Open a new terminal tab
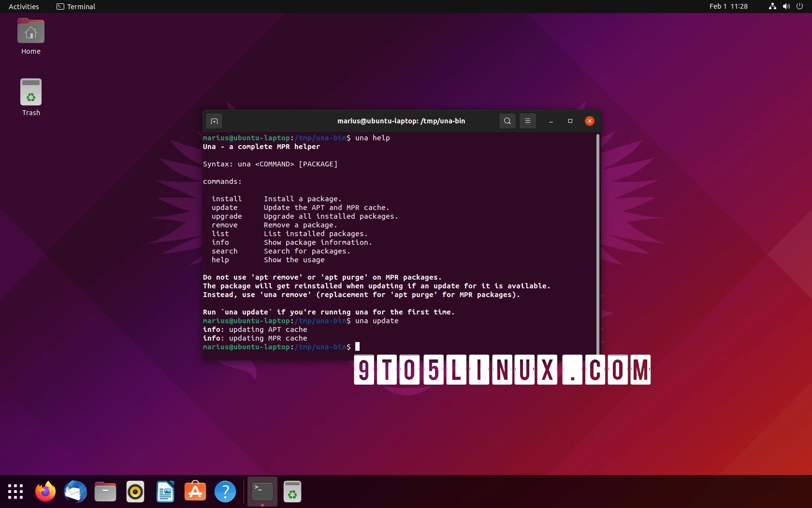Viewport: 812px width, 508px height. (x=214, y=121)
